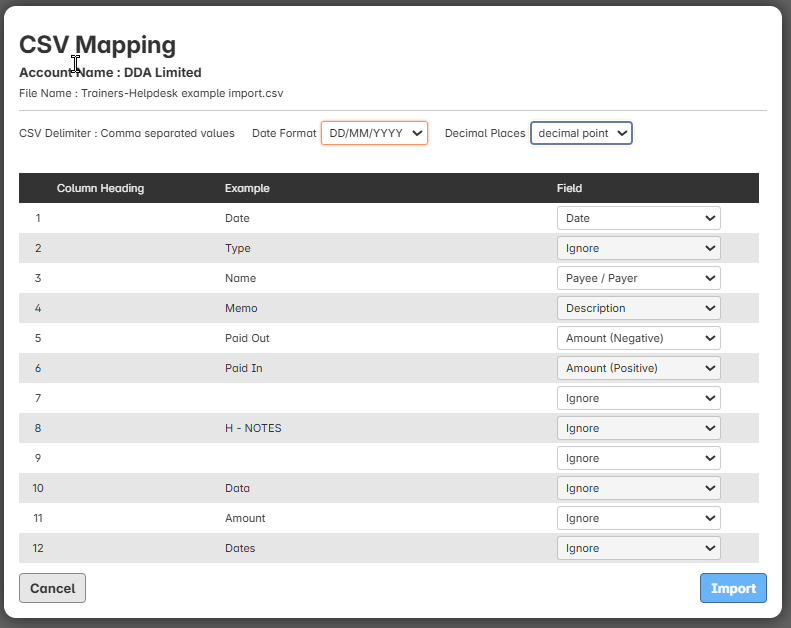Open the Decimal Places dropdown
Screen dimensions: 791x628
point(581,133)
